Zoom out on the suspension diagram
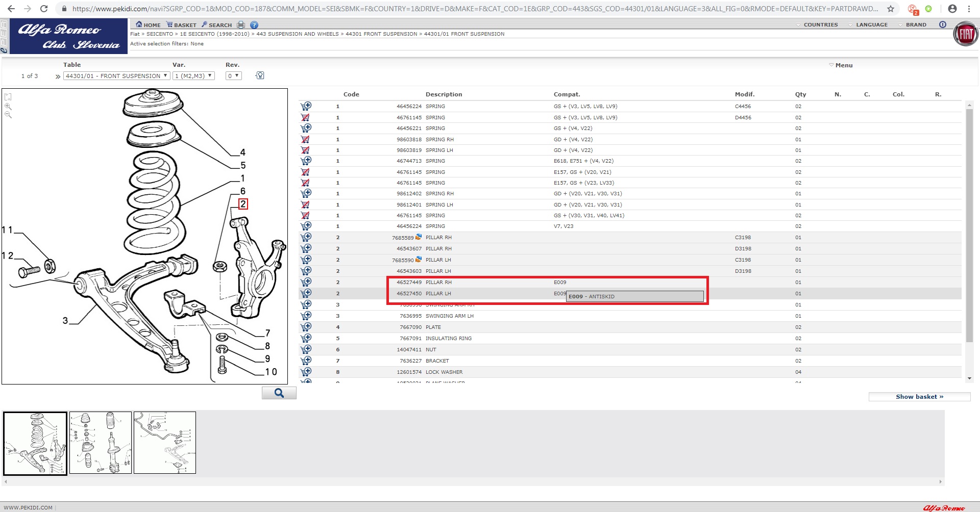This screenshot has width=980, height=512. point(8,115)
